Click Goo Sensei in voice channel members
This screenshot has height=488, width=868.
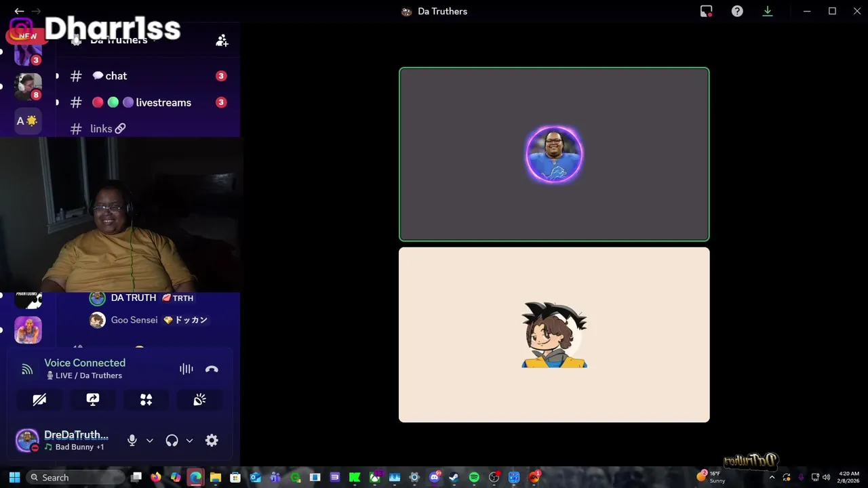click(149, 320)
